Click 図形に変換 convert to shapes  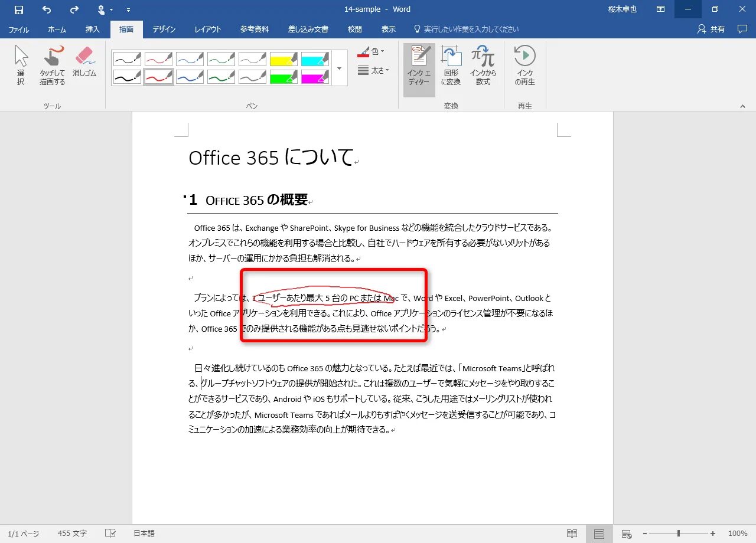coord(451,66)
